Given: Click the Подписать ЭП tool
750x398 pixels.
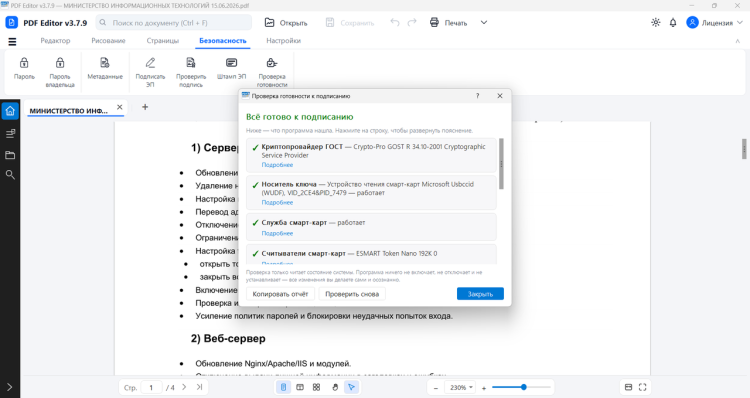Looking at the screenshot, I should 150,72.
